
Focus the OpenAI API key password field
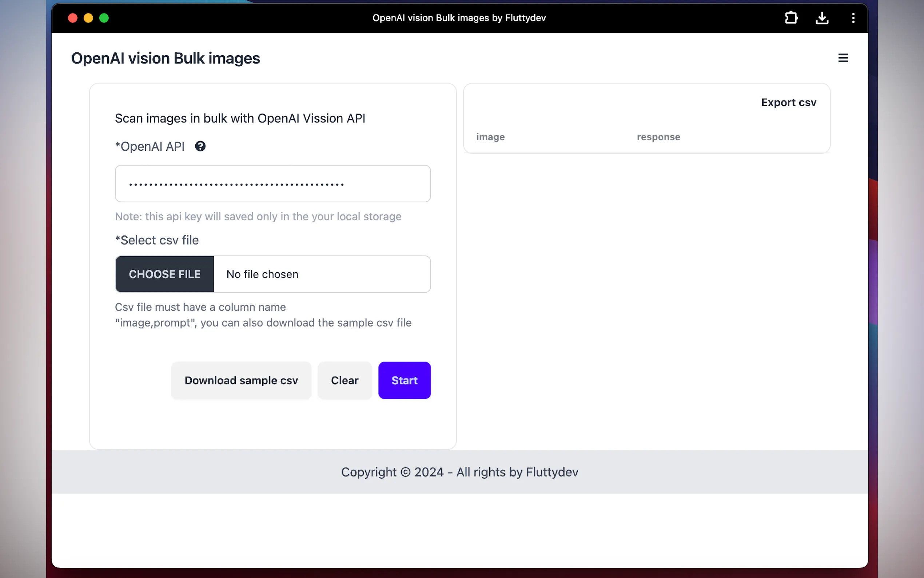(273, 184)
